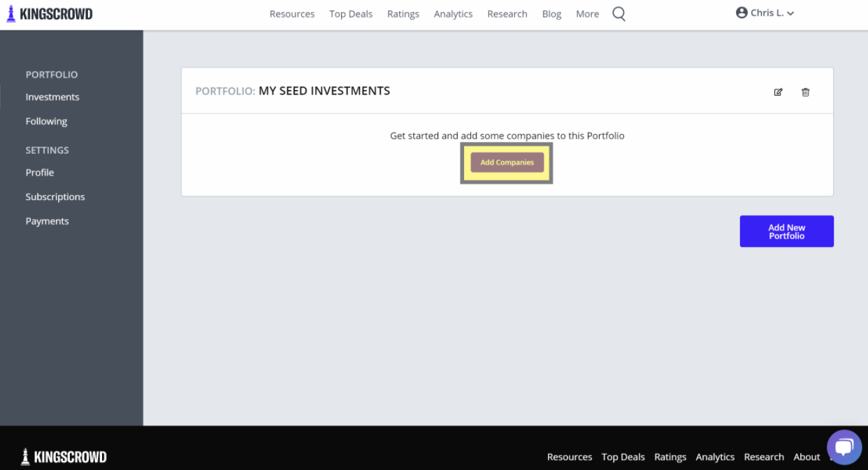Select Investments in the sidebar

pos(52,97)
